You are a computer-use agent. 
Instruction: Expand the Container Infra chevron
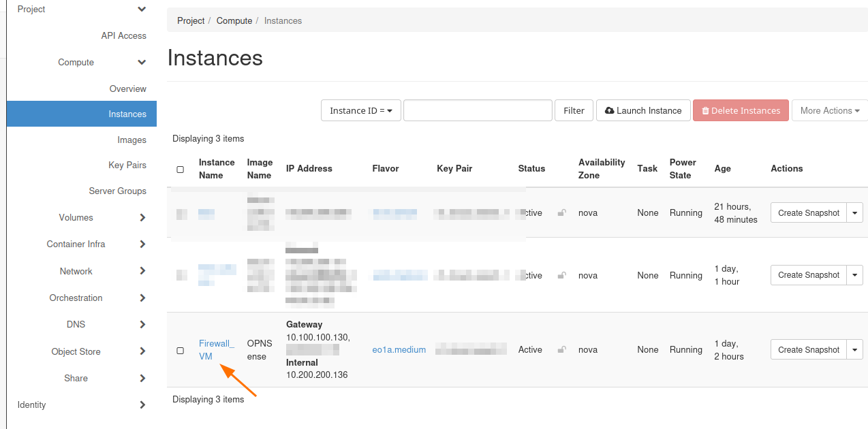pos(142,244)
